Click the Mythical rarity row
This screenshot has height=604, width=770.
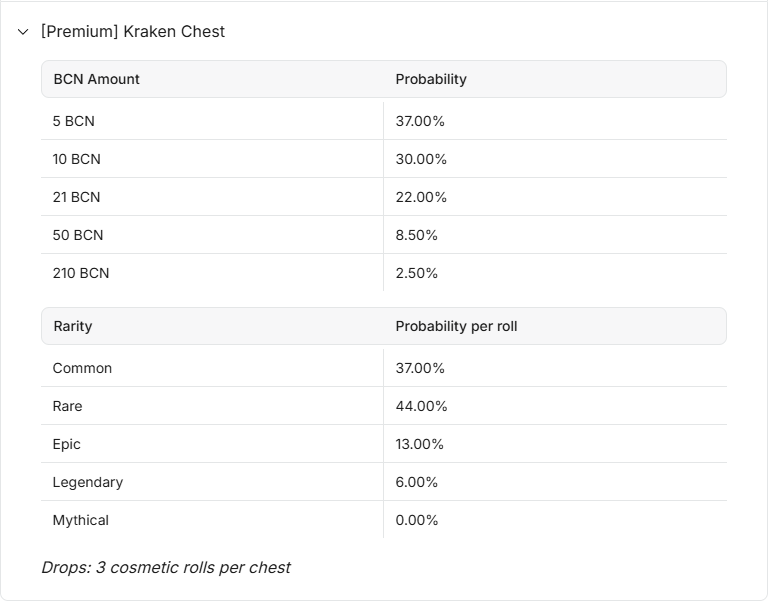tap(384, 520)
